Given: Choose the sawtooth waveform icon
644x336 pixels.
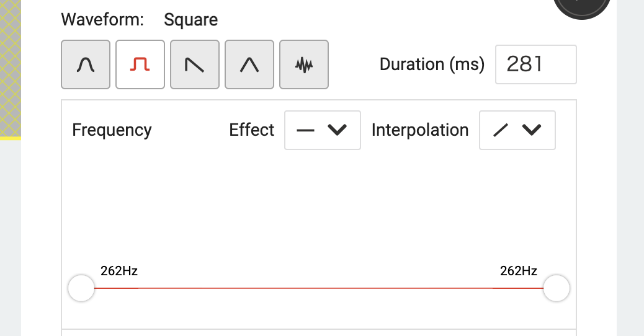Looking at the screenshot, I should [195, 64].
